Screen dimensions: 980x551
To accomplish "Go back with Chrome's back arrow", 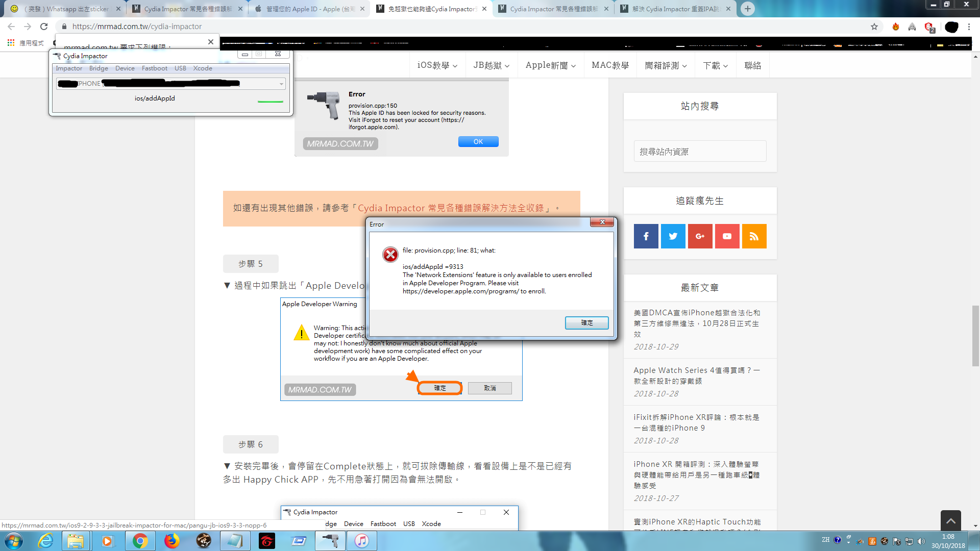I will pyautogui.click(x=11, y=27).
